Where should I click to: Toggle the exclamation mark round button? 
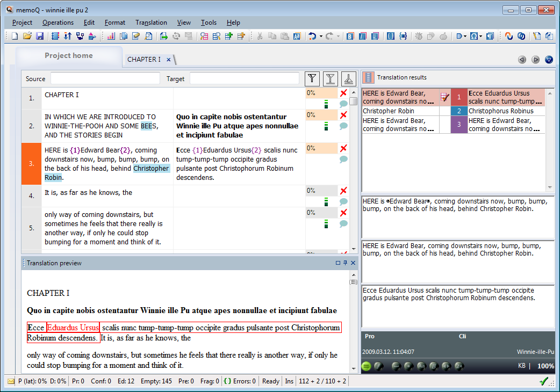pos(378,366)
